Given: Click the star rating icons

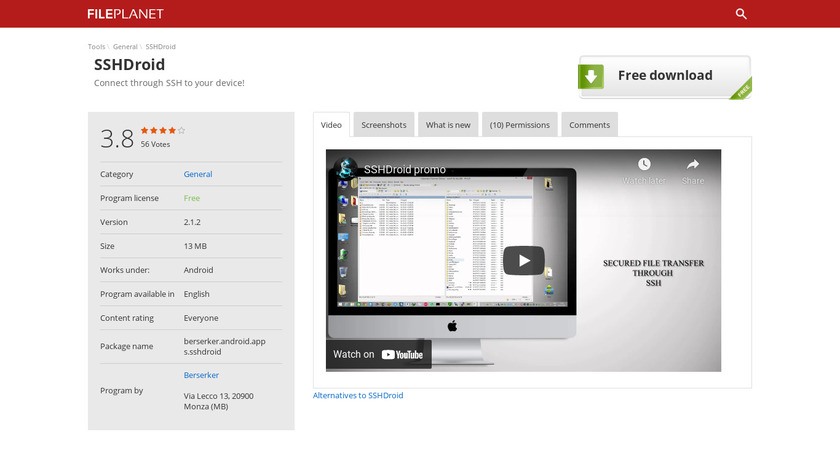Looking at the screenshot, I should pos(163,130).
